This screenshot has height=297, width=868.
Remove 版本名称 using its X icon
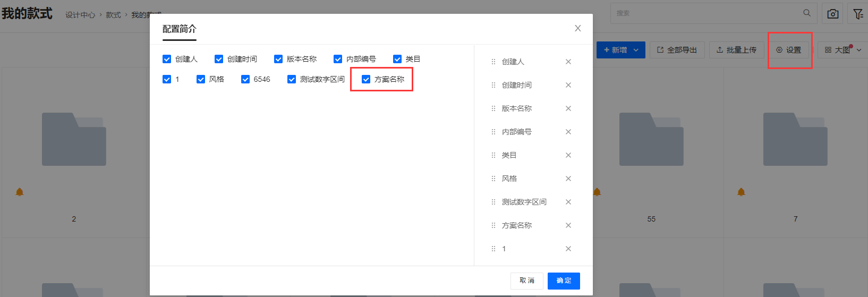coord(568,108)
